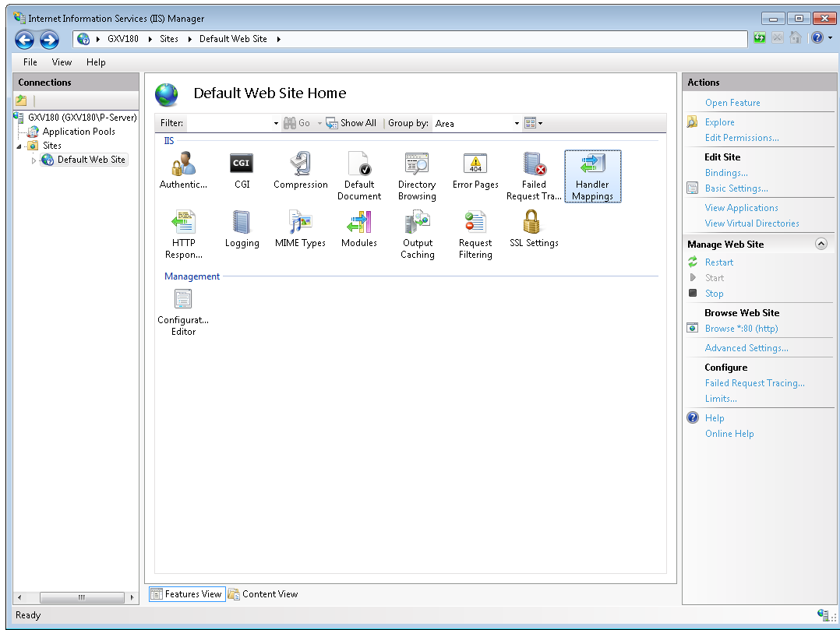Open the View menu
The width and height of the screenshot is (840, 630).
tap(62, 62)
